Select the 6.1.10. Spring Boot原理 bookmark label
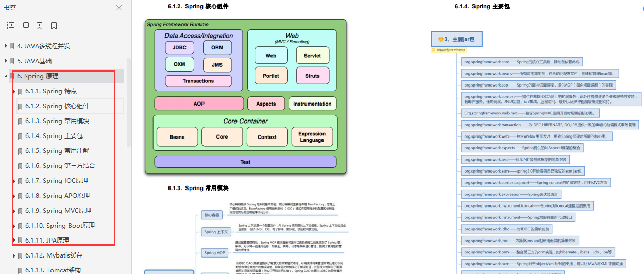Viewport: 644px width, 274px height. pyautogui.click(x=60, y=226)
